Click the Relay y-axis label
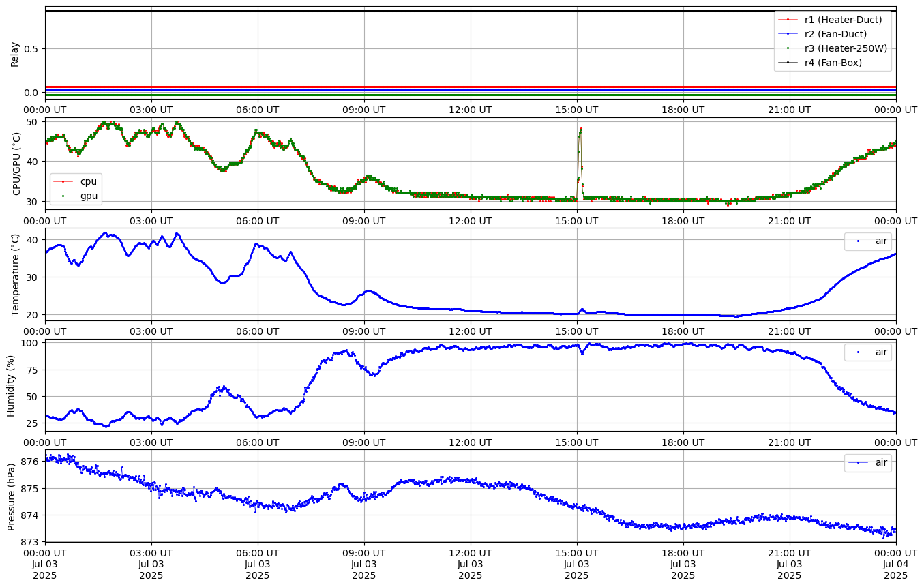This screenshot has width=924, height=587. click(x=14, y=53)
